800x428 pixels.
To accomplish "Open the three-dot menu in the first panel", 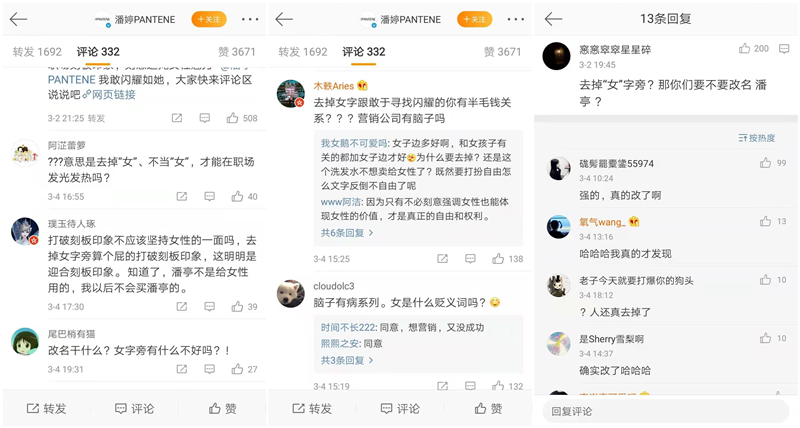I will (250, 19).
